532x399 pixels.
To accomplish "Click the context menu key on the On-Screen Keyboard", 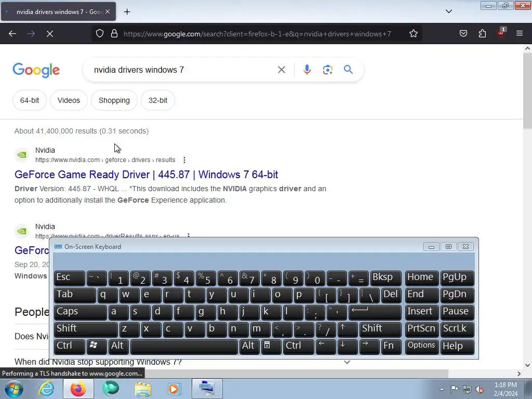I will pos(271,347).
